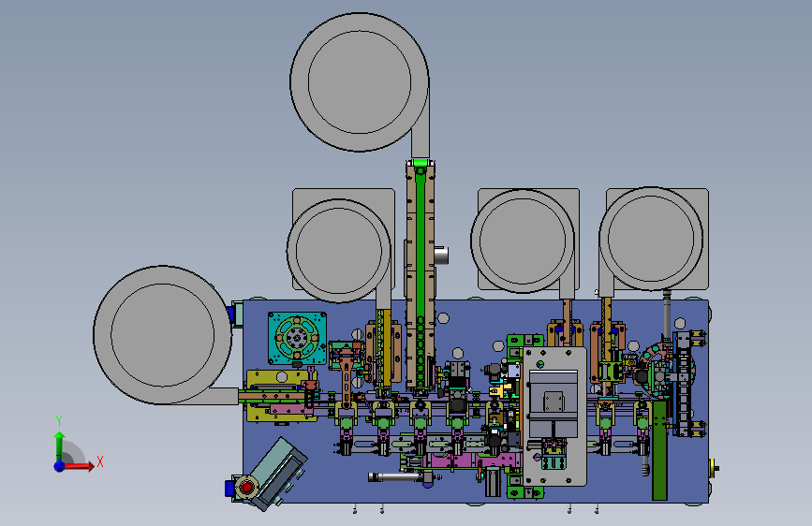
Task: Select the bowl feeder right of green track
Action: tap(523, 241)
